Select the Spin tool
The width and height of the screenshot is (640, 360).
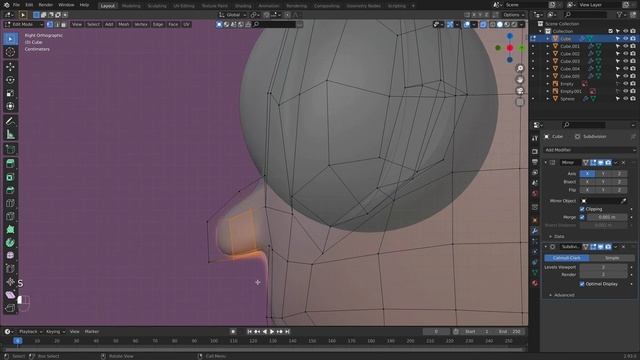pos(10,243)
